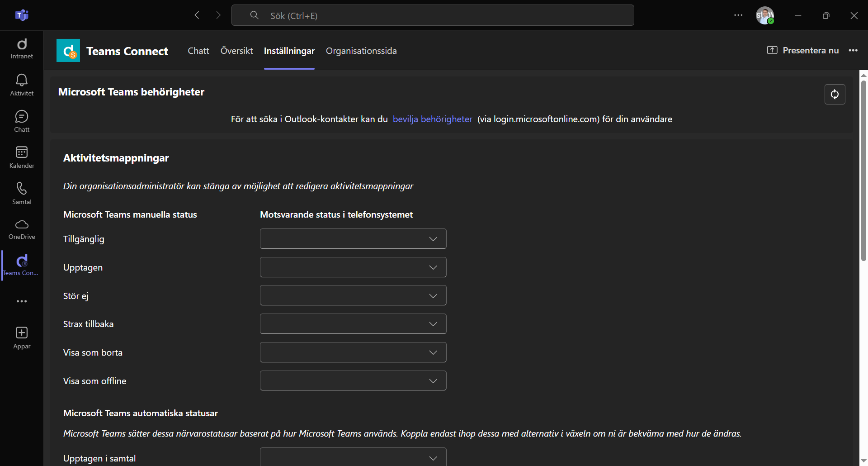Select the Samtal icon
The width and height of the screenshot is (868, 466).
(x=21, y=193)
